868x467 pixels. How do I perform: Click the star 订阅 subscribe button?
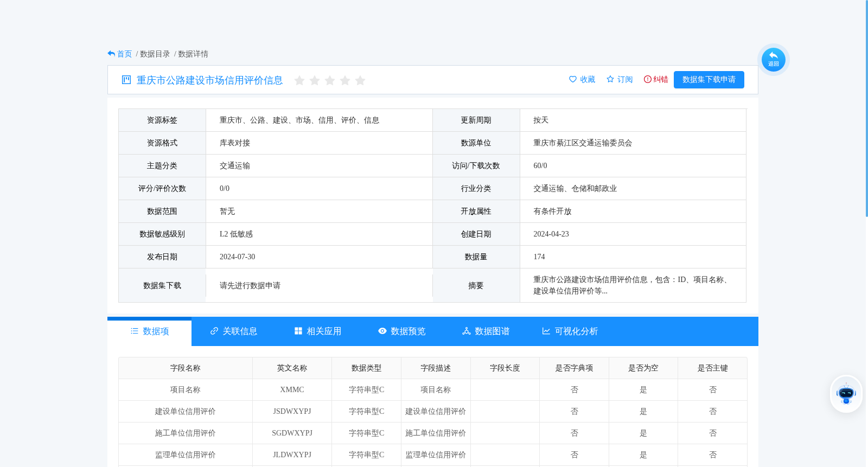click(x=620, y=79)
